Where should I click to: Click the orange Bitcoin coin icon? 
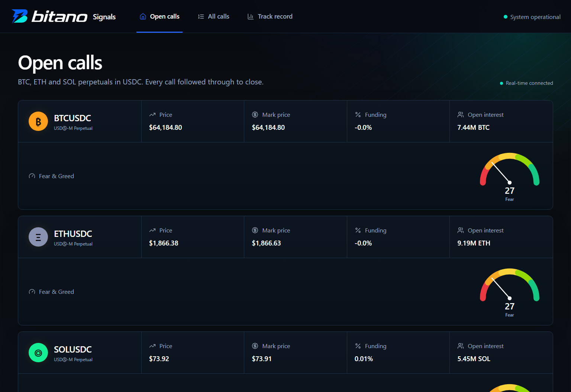click(38, 121)
